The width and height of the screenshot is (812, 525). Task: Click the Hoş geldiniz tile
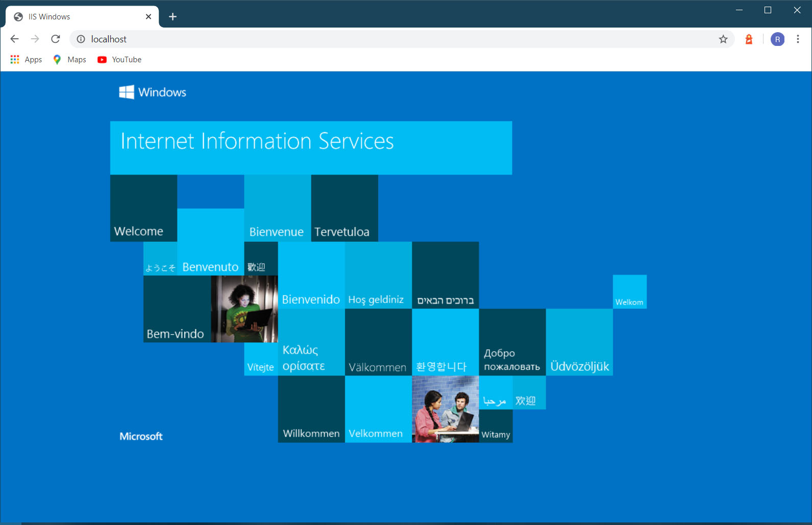click(378, 275)
